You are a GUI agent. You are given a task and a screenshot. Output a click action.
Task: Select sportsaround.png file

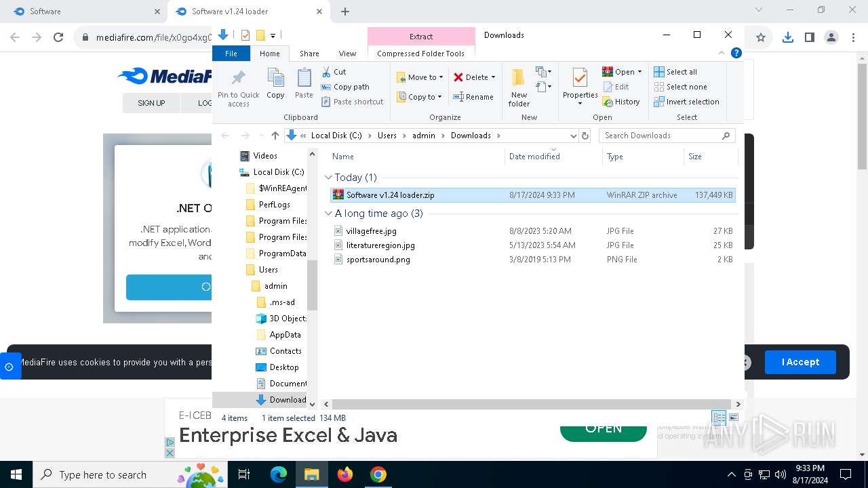pyautogui.click(x=378, y=260)
